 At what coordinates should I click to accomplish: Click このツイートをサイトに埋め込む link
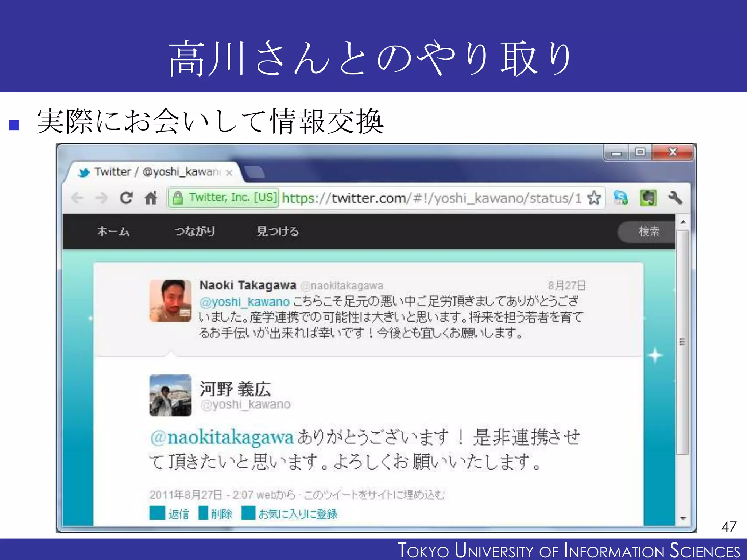pyautogui.click(x=374, y=495)
